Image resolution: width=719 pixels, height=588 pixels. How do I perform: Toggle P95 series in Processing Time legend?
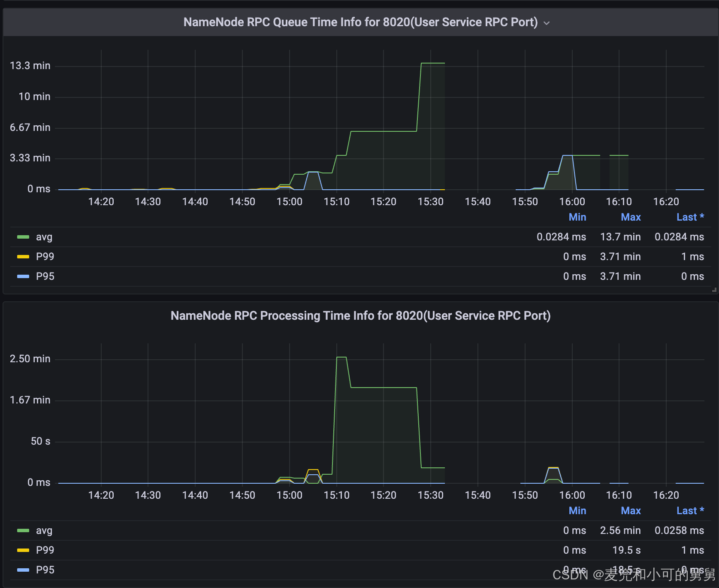[45, 570]
